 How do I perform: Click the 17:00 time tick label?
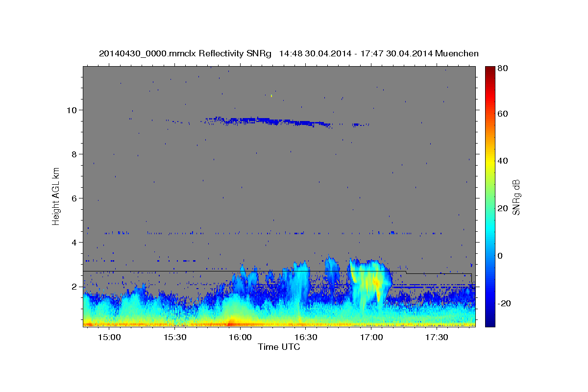371,338
